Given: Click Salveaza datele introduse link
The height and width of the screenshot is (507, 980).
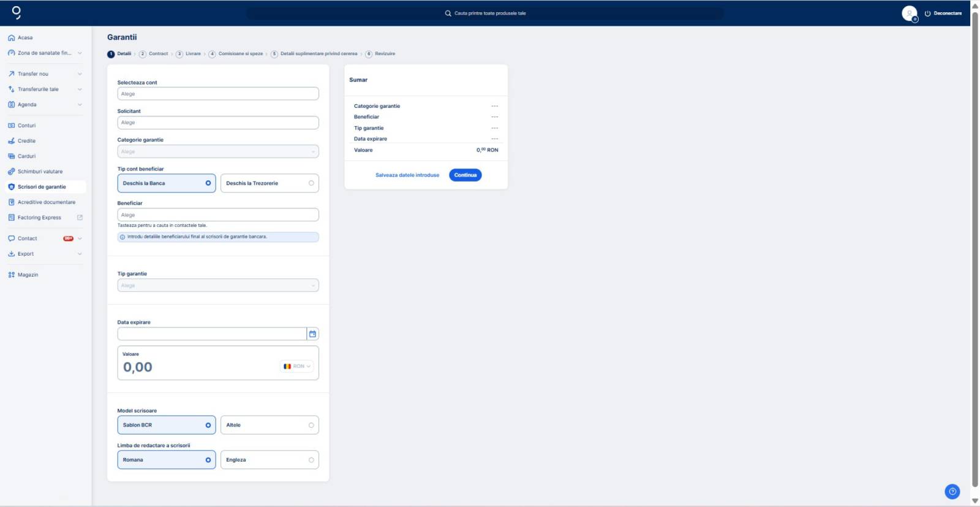Looking at the screenshot, I should 407,175.
